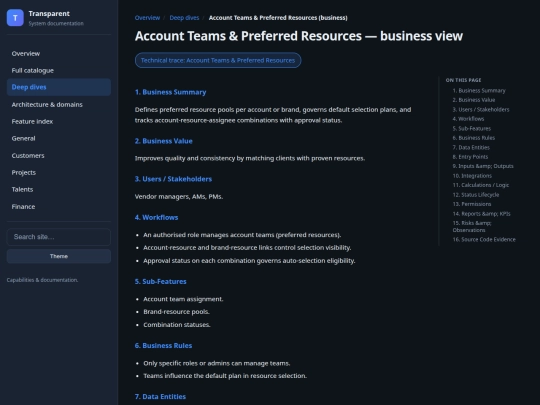Open the Finance sidebar section
Screen dimensions: 540x405
(59, 207)
